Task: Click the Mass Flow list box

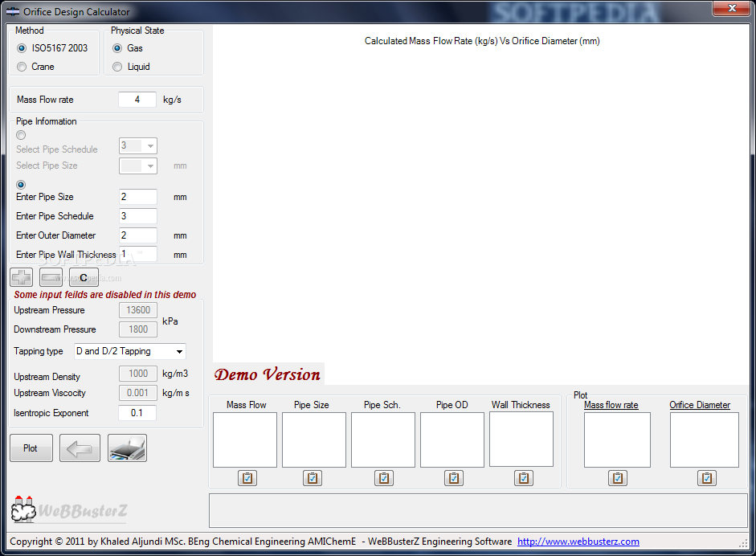Action: [x=245, y=439]
